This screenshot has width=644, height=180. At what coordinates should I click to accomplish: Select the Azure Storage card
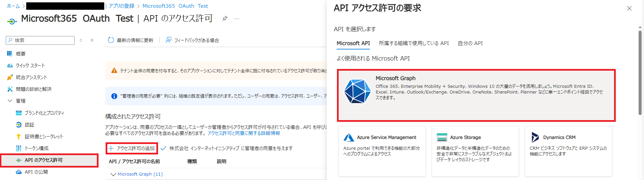[475, 151]
